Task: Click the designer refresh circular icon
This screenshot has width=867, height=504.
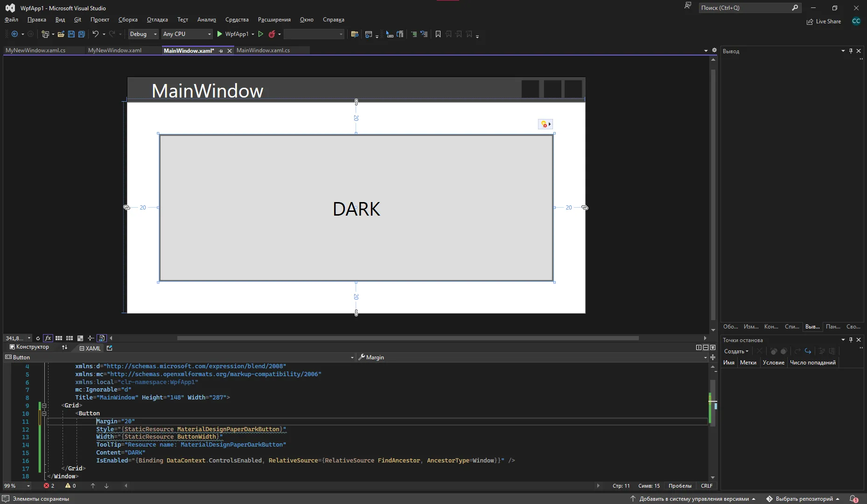Action: tap(38, 338)
